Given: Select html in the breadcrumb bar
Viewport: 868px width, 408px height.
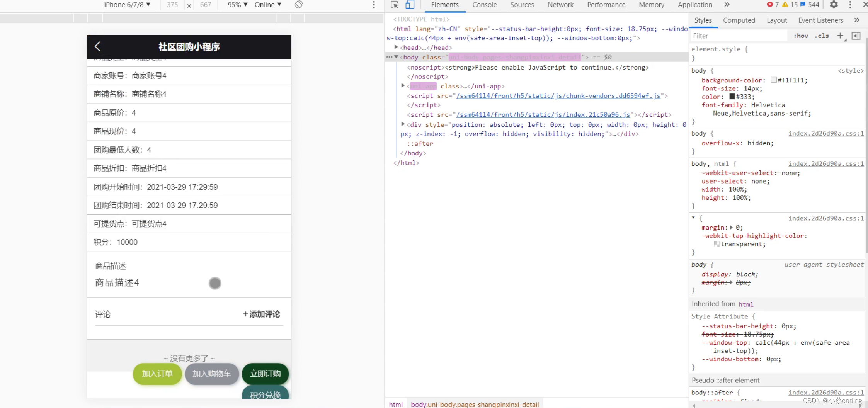Looking at the screenshot, I should [396, 404].
